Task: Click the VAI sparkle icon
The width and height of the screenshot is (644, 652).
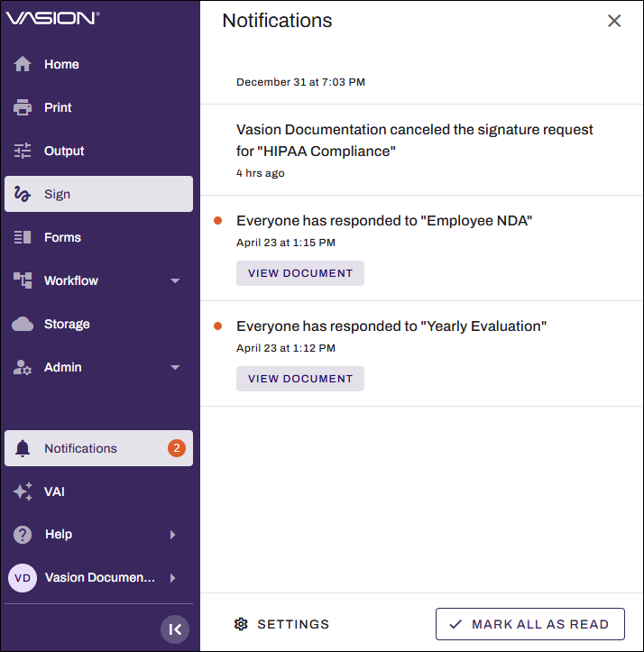Action: 23,491
